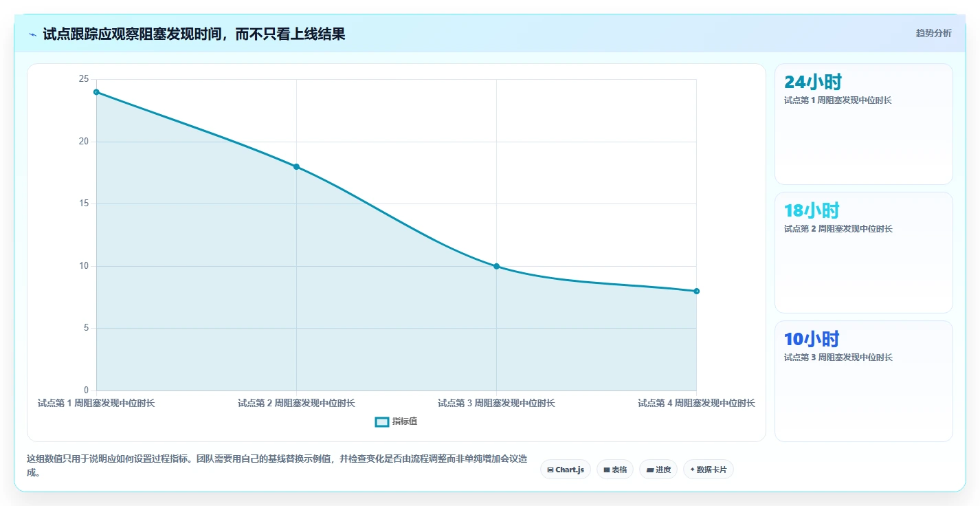
Task: Click the 指标值 legend label
Action: point(405,421)
